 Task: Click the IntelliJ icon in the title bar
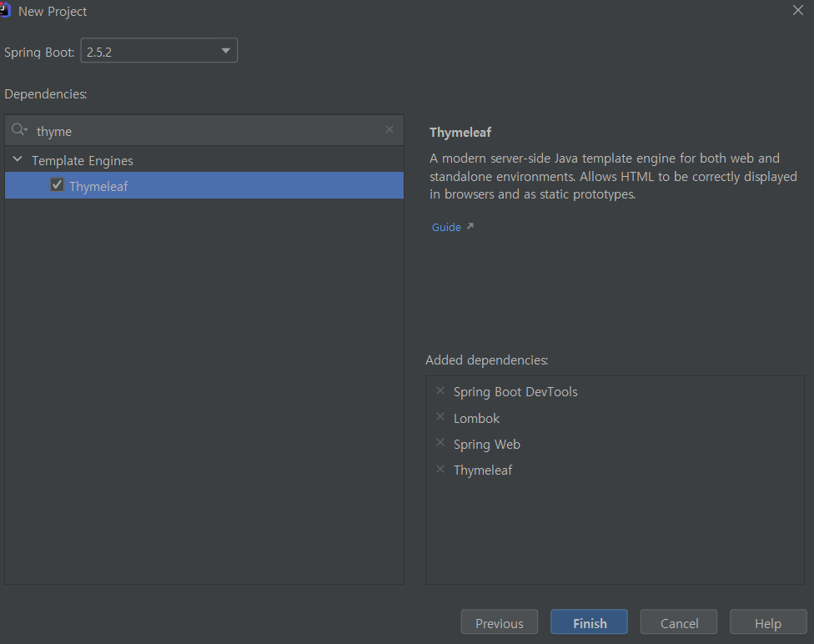click(x=5, y=11)
